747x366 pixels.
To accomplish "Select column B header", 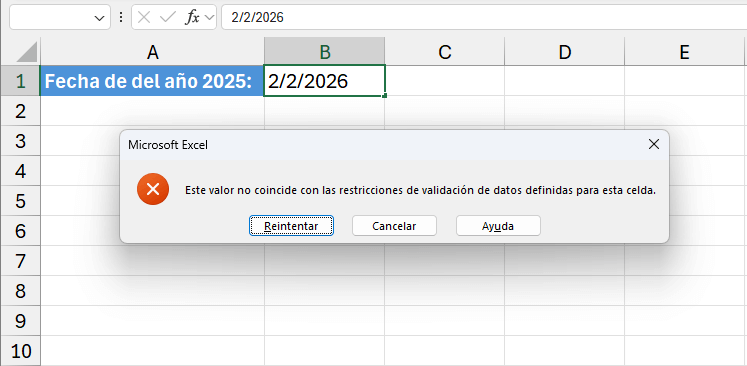I will coord(325,52).
